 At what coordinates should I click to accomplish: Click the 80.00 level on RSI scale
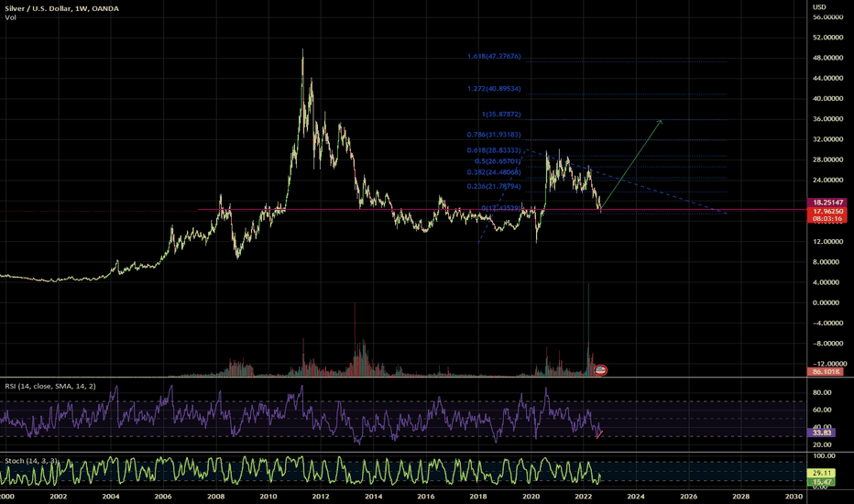[x=822, y=392]
